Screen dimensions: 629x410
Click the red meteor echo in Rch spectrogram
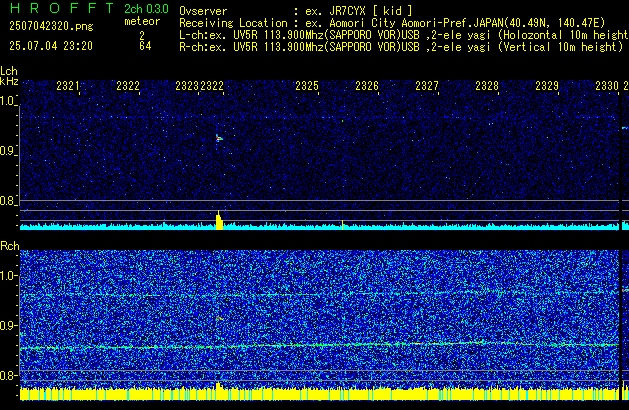(219, 319)
